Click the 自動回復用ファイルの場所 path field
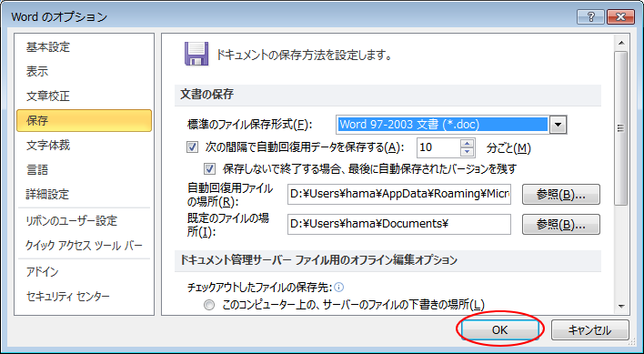This screenshot has height=354, width=644. click(399, 194)
